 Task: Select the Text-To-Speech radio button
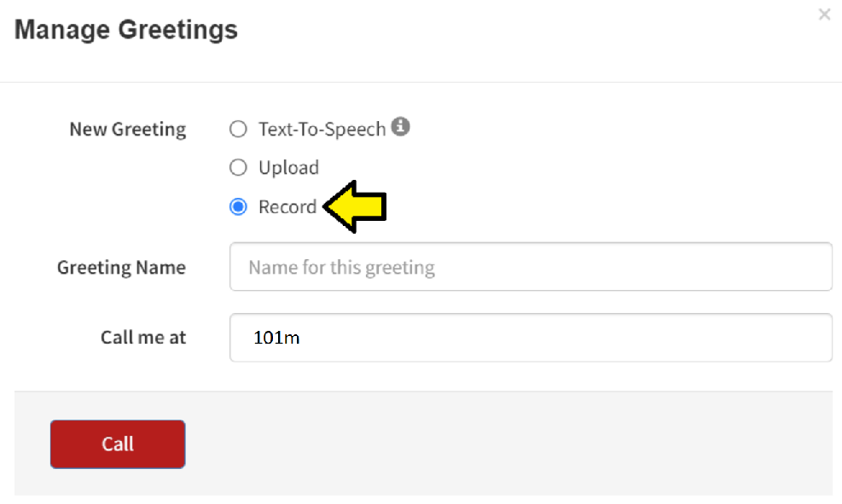[x=238, y=129]
